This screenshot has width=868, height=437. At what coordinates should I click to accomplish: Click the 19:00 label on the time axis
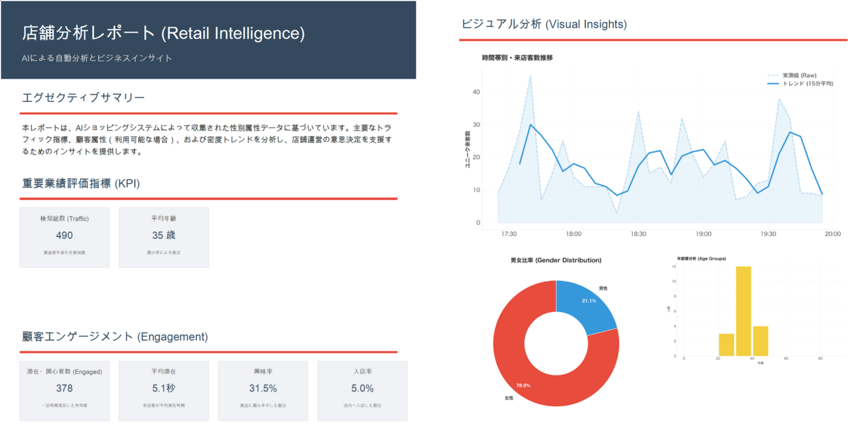703,234
